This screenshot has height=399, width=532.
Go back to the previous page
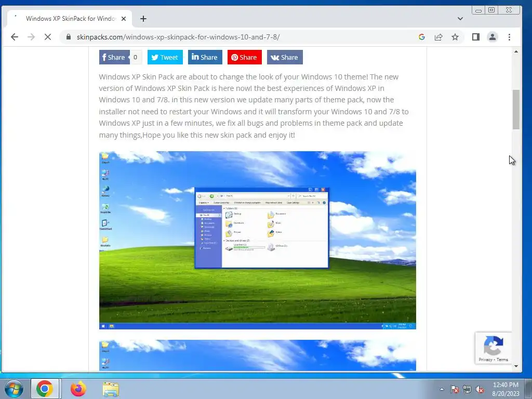pos(14,37)
